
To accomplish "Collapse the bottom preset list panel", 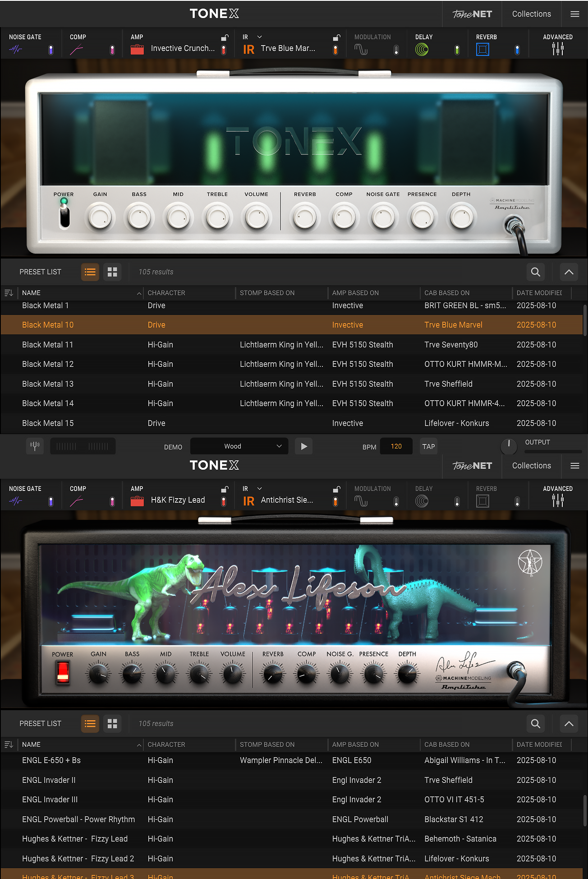I will pyautogui.click(x=569, y=724).
